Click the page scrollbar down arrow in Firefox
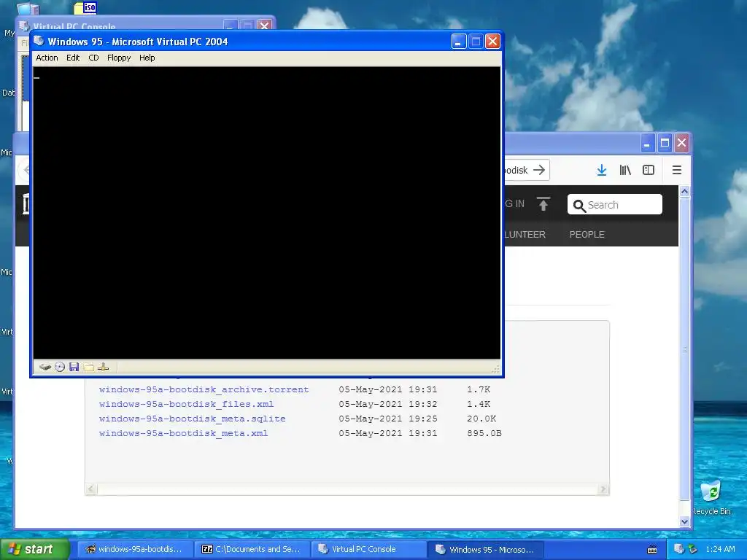Viewport: 747px width, 560px height. coord(684,521)
